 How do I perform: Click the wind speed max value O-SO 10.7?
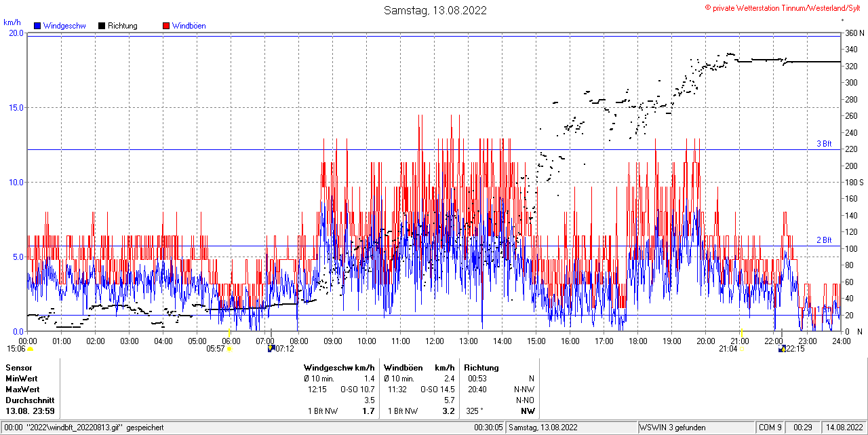(x=357, y=390)
